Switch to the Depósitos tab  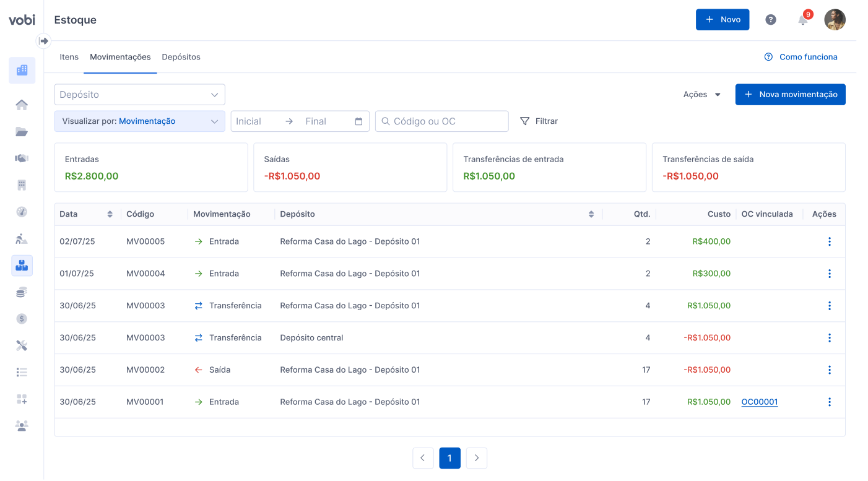point(181,57)
